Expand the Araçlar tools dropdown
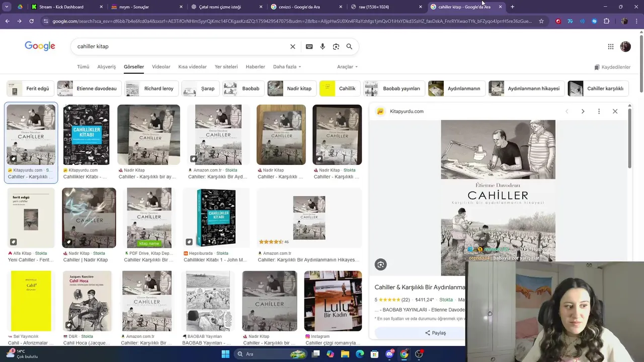Viewport: 644px width, 362px height. pyautogui.click(x=347, y=66)
